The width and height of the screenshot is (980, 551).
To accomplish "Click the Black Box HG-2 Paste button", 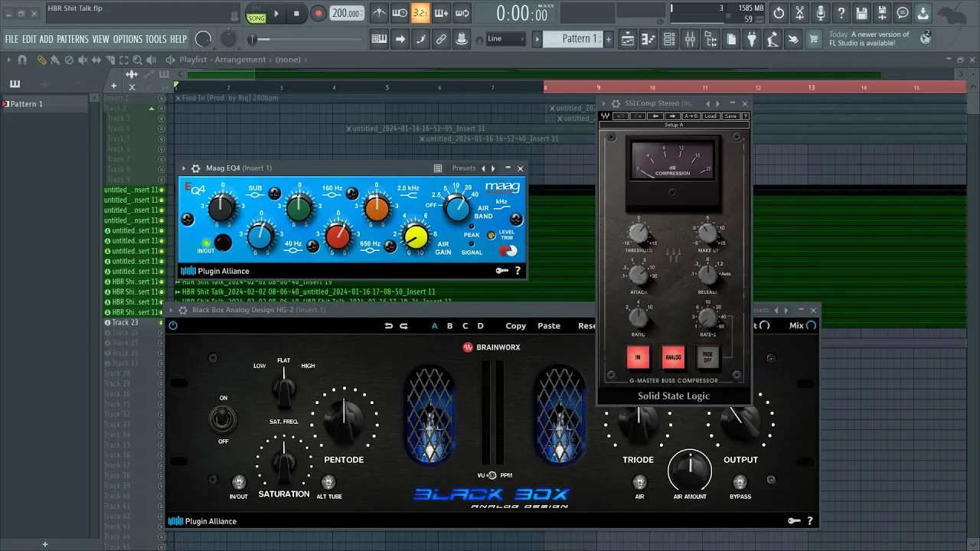I will click(549, 326).
